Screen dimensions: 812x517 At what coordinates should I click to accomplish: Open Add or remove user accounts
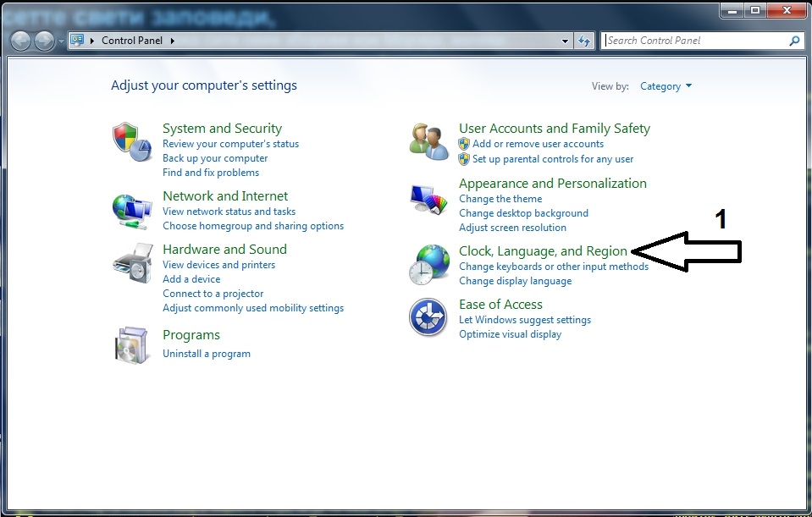coord(538,144)
